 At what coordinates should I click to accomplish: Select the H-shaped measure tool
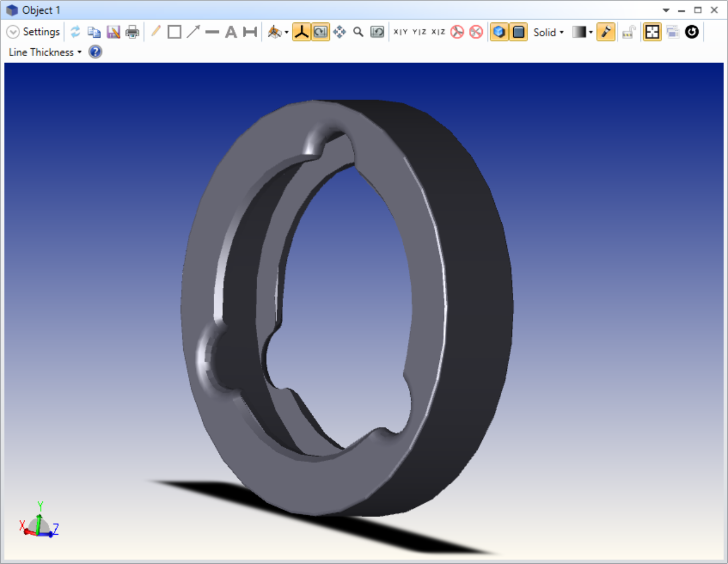pyautogui.click(x=250, y=32)
